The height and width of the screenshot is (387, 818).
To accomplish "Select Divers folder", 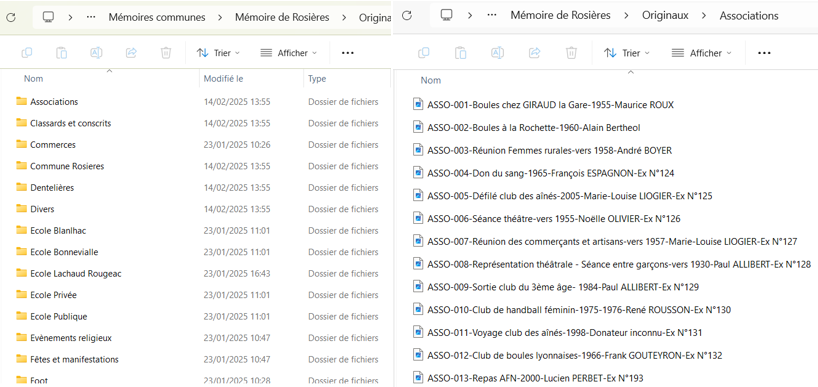I will [x=42, y=209].
